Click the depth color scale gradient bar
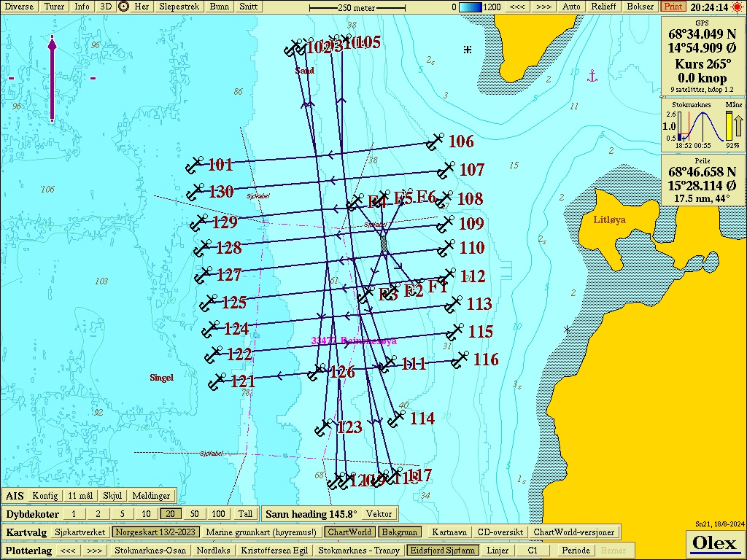 point(471,7)
